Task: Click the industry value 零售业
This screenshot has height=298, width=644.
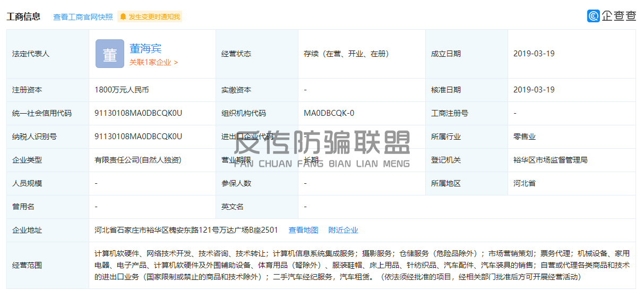Action: coord(524,137)
